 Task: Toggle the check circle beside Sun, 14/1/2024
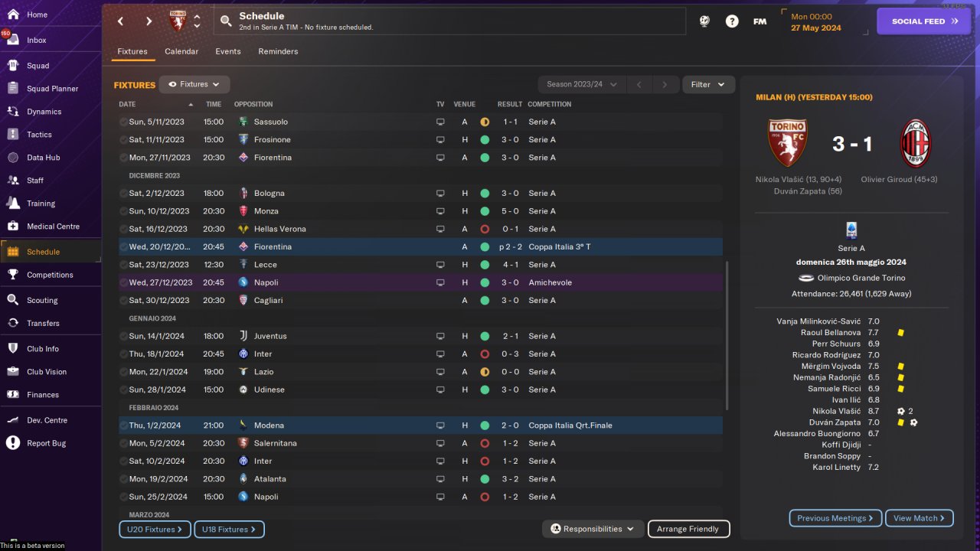coord(123,336)
